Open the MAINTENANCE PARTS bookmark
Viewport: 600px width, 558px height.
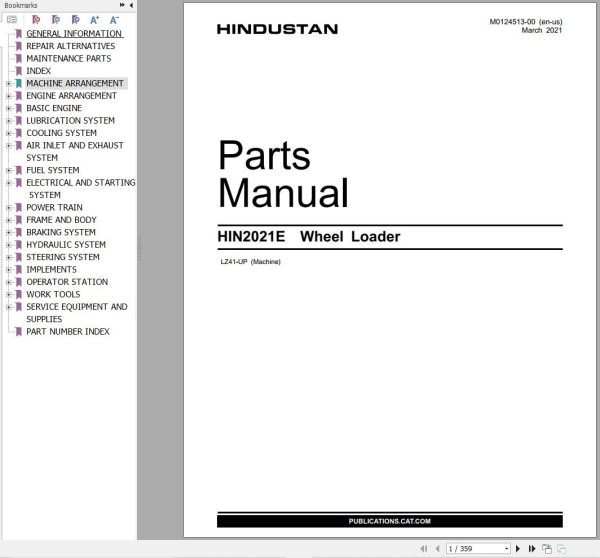68,59
